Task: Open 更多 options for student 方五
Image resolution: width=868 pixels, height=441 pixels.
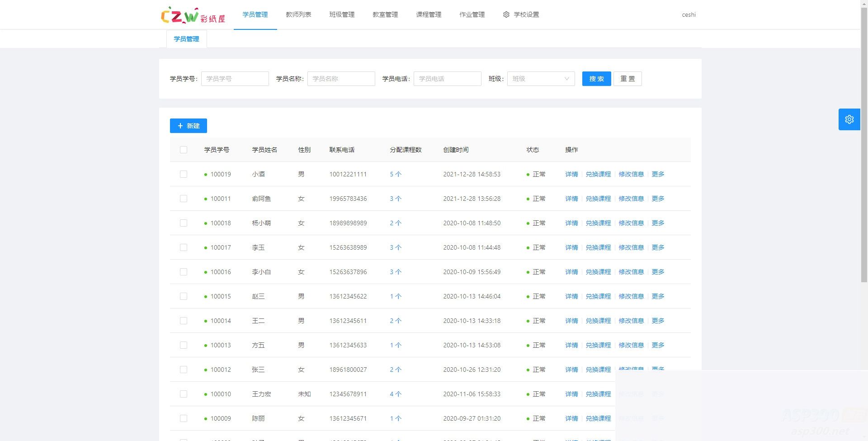Action: pyautogui.click(x=658, y=345)
